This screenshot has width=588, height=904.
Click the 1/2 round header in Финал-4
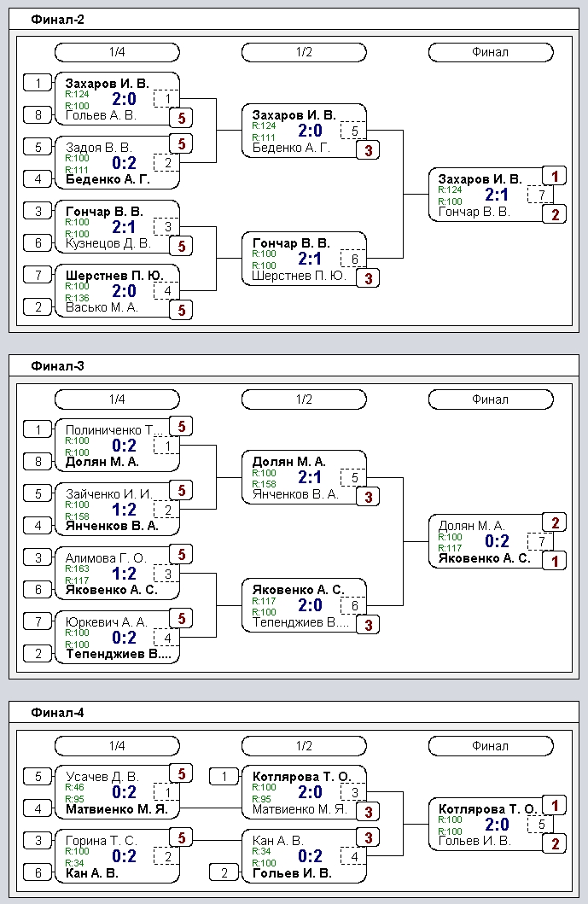coord(304,746)
